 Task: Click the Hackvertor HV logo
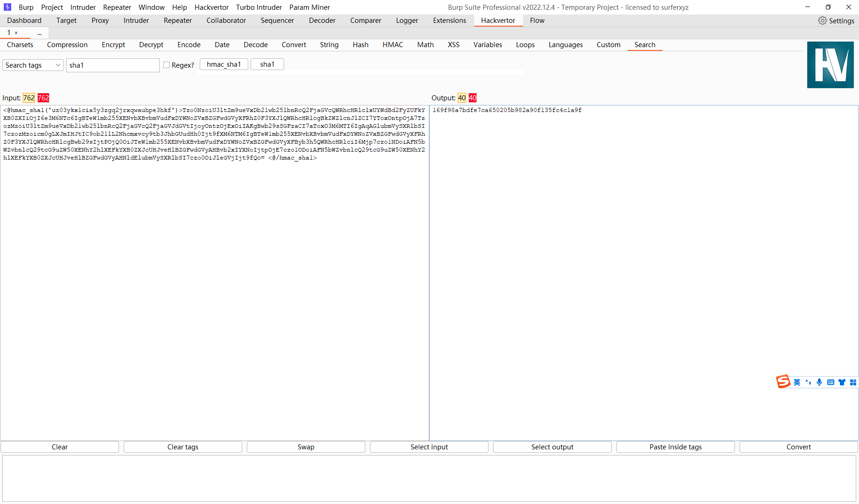(830, 65)
